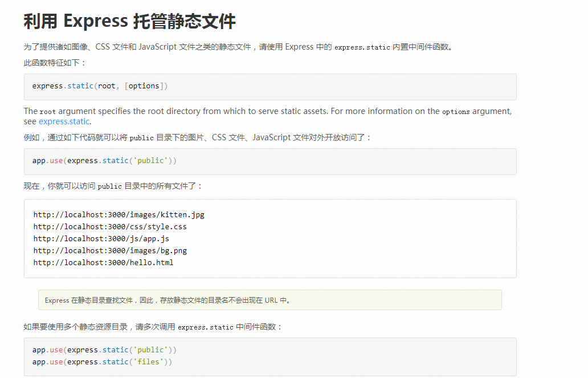
Task: Click inline express.static code in intro sentence
Action: click(x=362, y=47)
